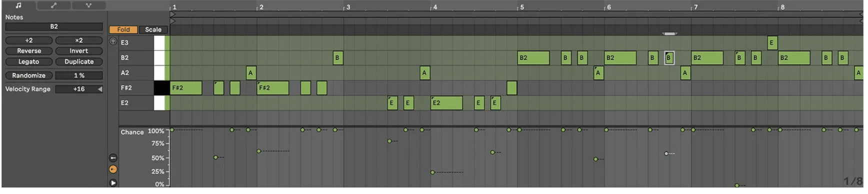The width and height of the screenshot is (868, 194).
Task: Apply Reverse to the notes
Action: click(x=29, y=51)
